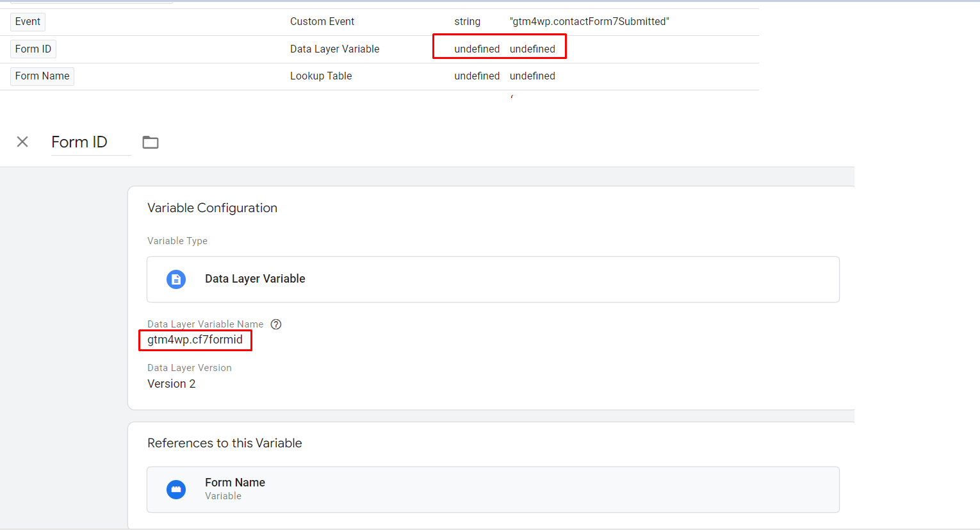This screenshot has height=530, width=980.
Task: Click the "gtm4wp.contactForm7Submitted" value cell
Action: 589,22
